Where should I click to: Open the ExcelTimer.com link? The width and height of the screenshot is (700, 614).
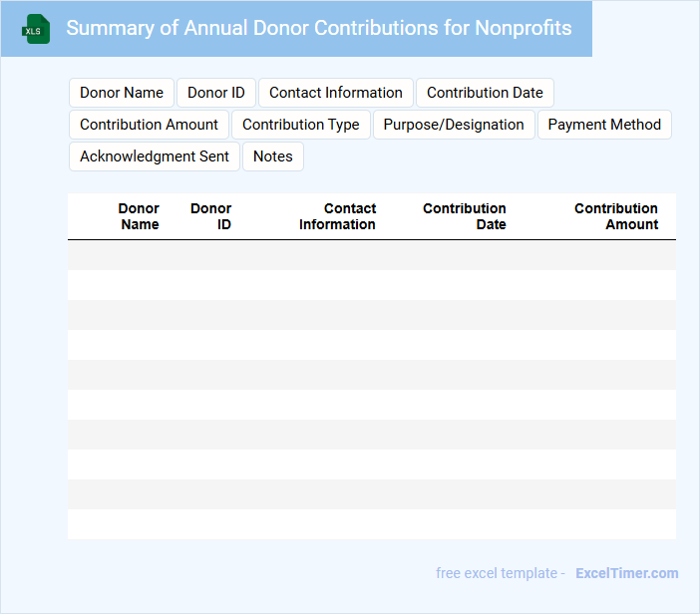click(626, 573)
